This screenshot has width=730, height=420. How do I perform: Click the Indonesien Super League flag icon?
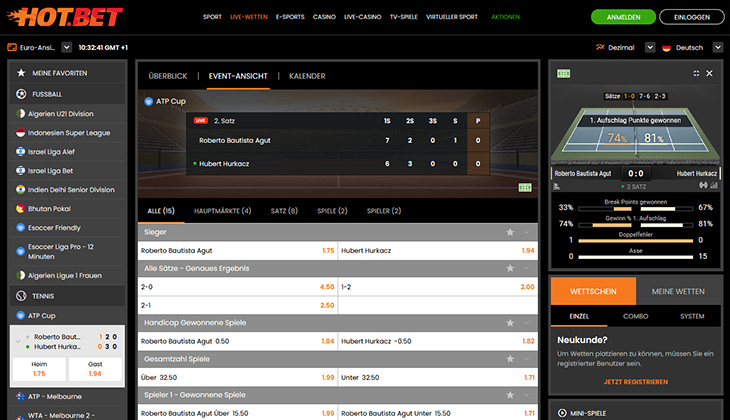tap(20, 133)
